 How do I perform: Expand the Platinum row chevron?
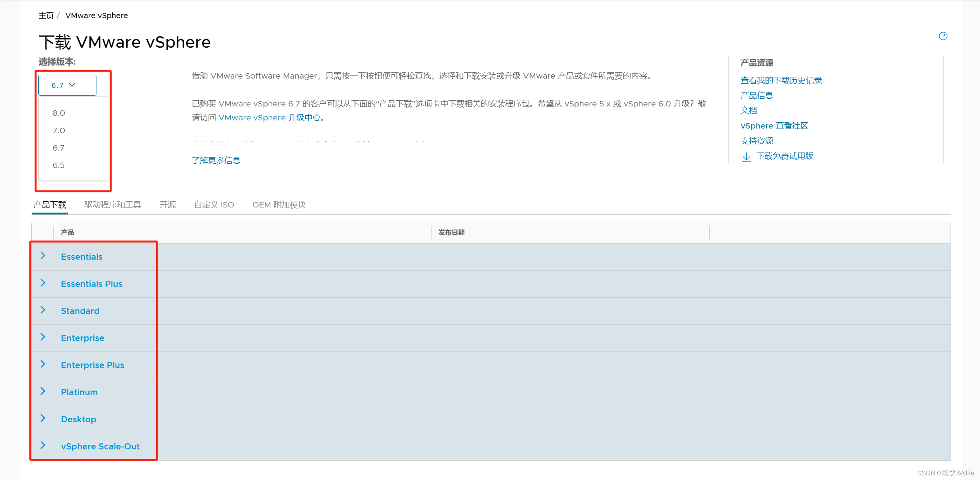pyautogui.click(x=43, y=391)
